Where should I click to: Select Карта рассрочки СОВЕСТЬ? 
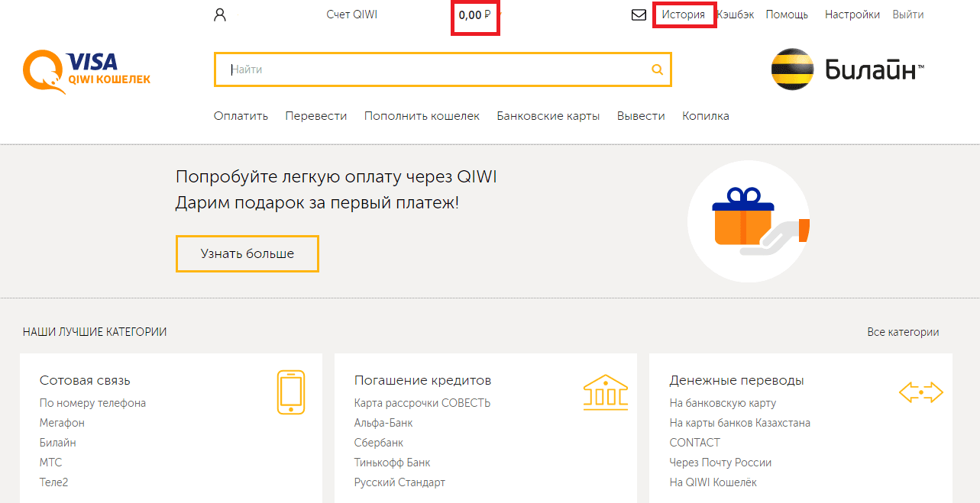tap(422, 403)
